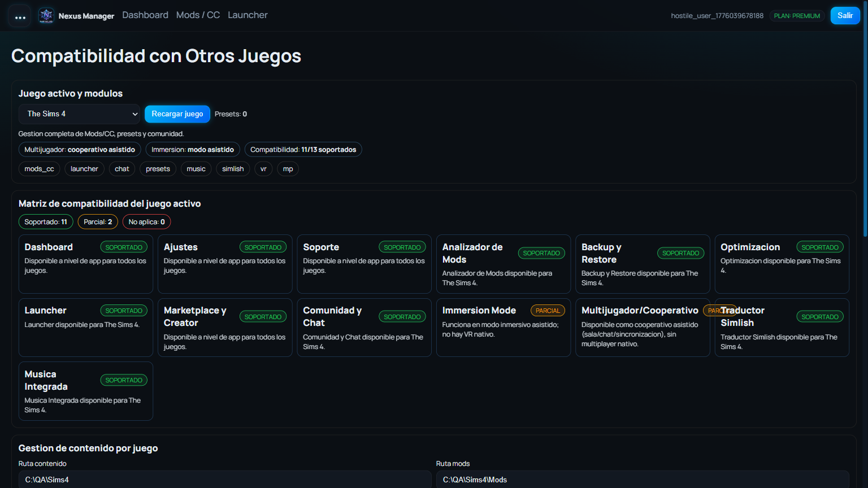
Task: Click the Recargar juego button
Action: click(177, 114)
